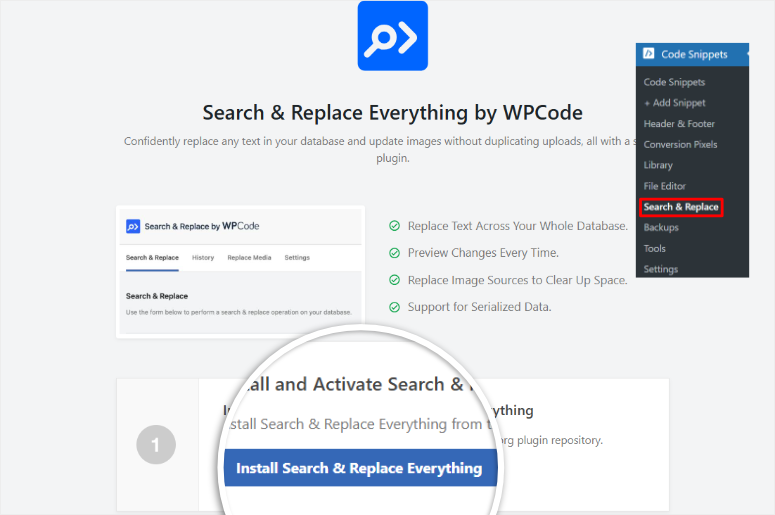Viewport: 775px width, 515px height.
Task: Open Code Snippets submenu item
Action: pos(674,82)
